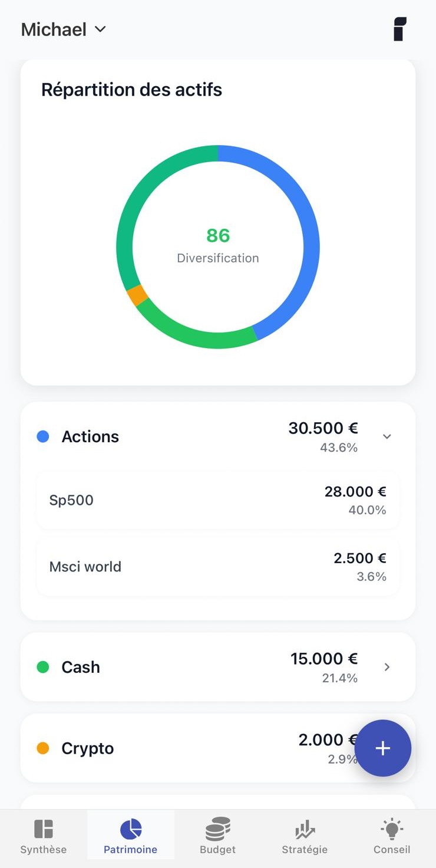Tap the app logo icon top right
The height and width of the screenshot is (868, 436).
pyautogui.click(x=400, y=29)
